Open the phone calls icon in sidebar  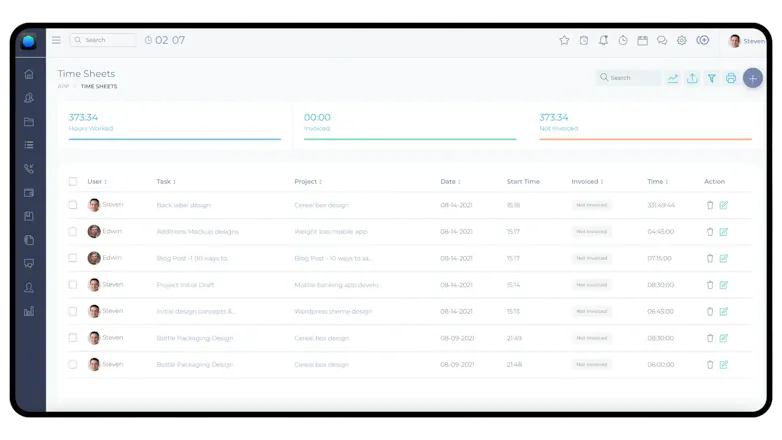click(x=29, y=169)
